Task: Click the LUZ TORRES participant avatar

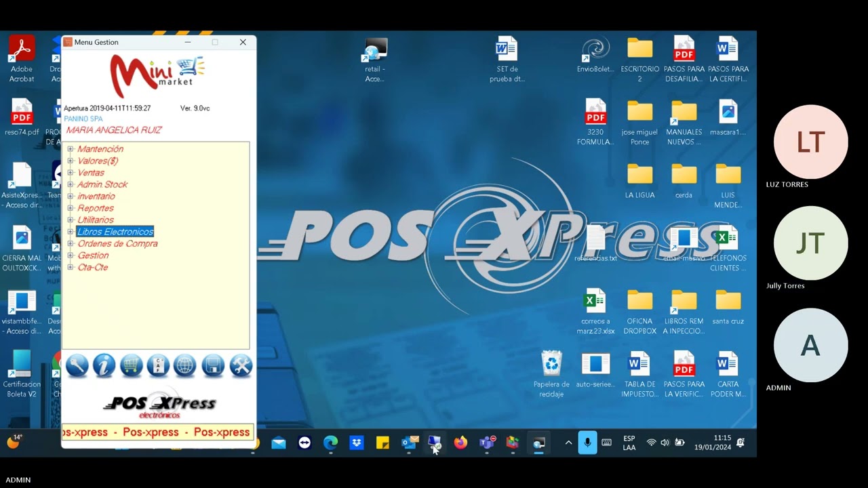Action: point(810,142)
